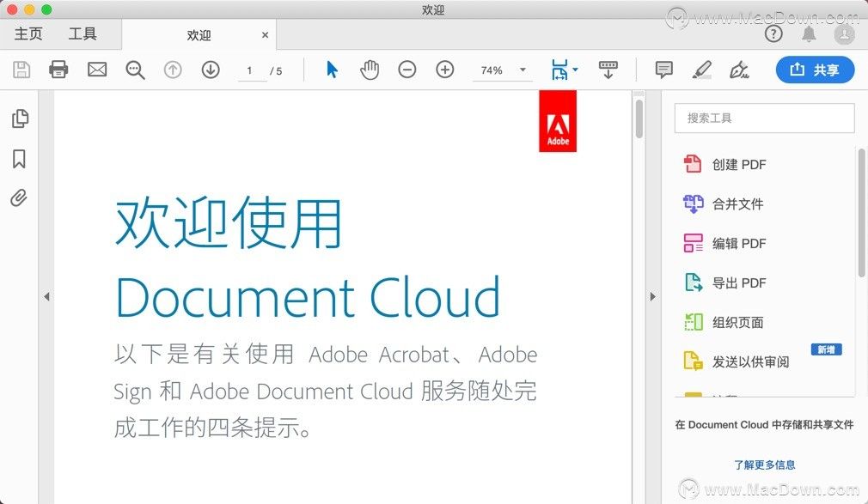Click text 在 Document Cloud 中存储和共享文件

click(x=764, y=425)
